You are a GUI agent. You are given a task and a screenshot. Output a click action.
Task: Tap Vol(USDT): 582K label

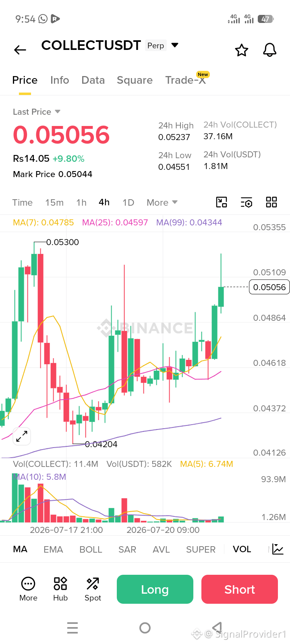[139, 464]
